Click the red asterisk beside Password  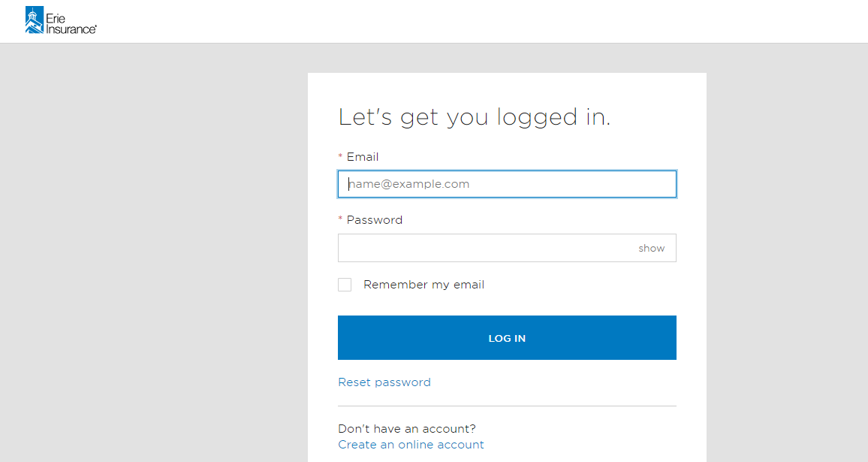(340, 220)
